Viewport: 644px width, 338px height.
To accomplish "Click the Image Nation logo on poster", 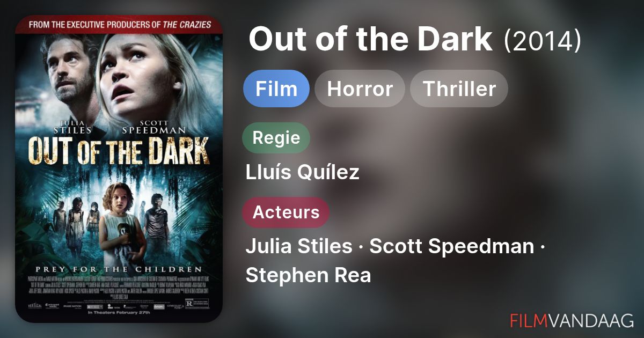I will 72,306.
